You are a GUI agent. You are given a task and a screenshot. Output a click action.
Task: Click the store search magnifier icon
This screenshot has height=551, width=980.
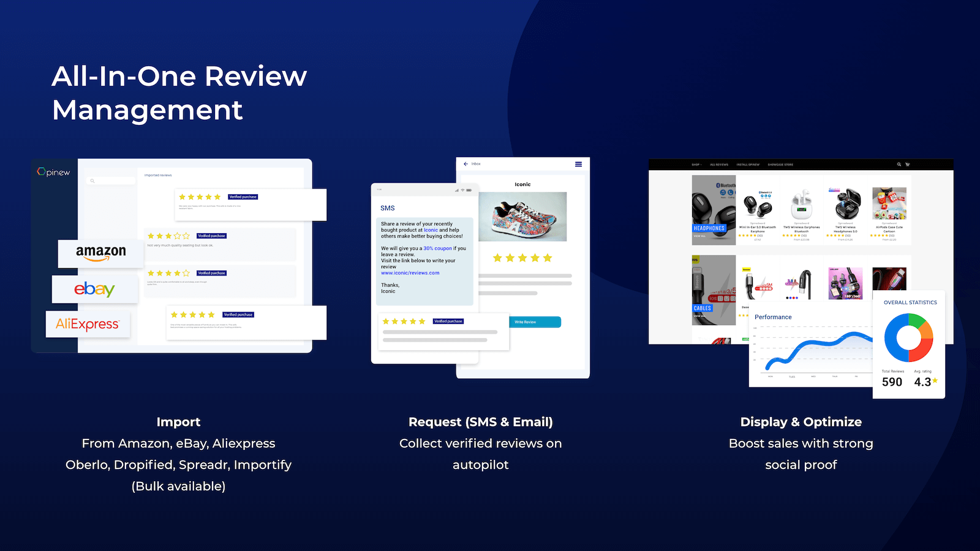point(899,164)
